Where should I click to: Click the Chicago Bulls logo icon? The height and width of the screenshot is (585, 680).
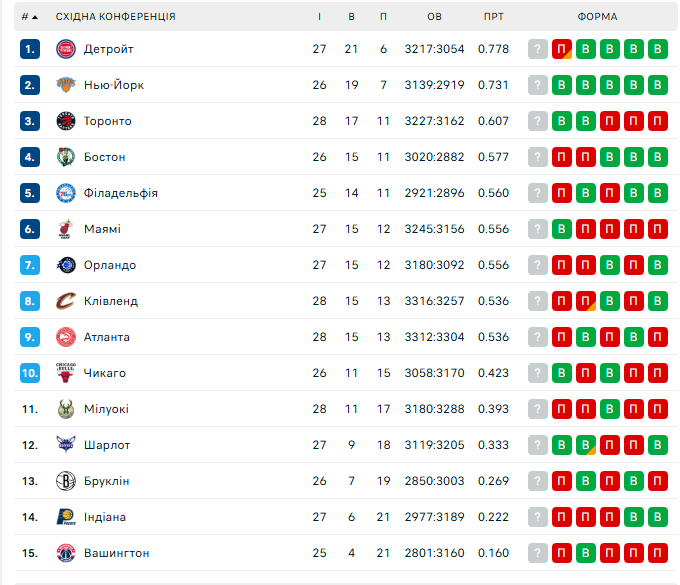pyautogui.click(x=66, y=373)
